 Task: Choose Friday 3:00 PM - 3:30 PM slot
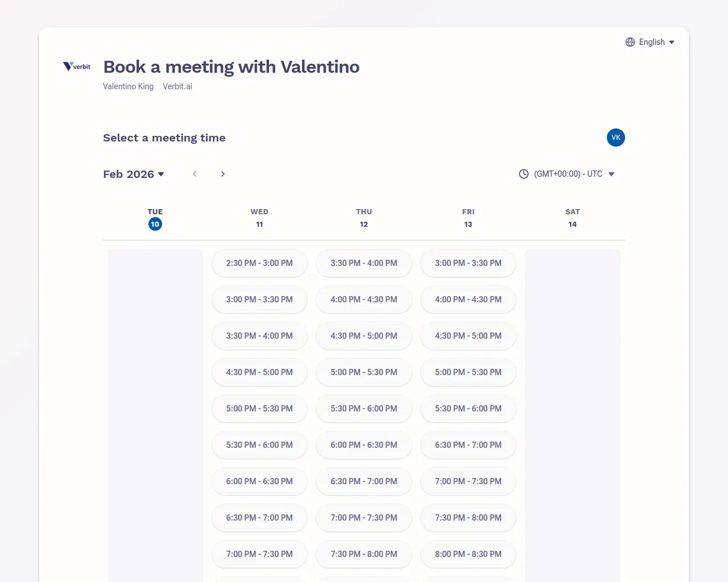pyautogui.click(x=468, y=263)
